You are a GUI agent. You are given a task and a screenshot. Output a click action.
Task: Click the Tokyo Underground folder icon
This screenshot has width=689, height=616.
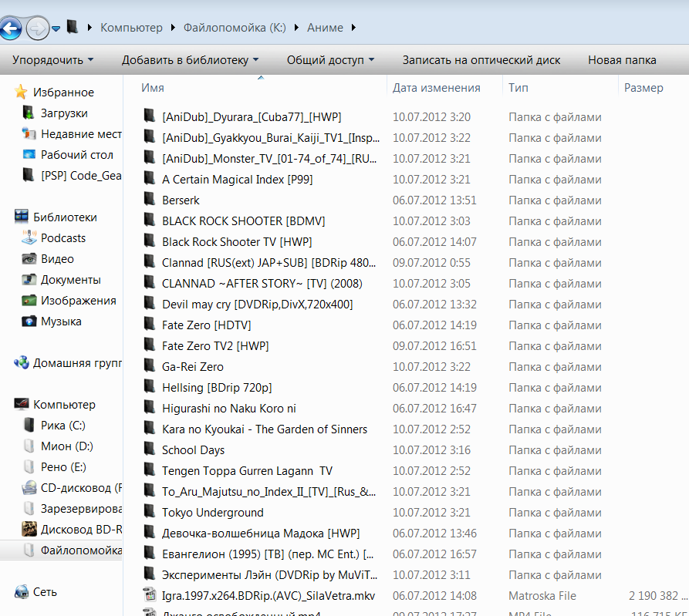[x=150, y=511]
